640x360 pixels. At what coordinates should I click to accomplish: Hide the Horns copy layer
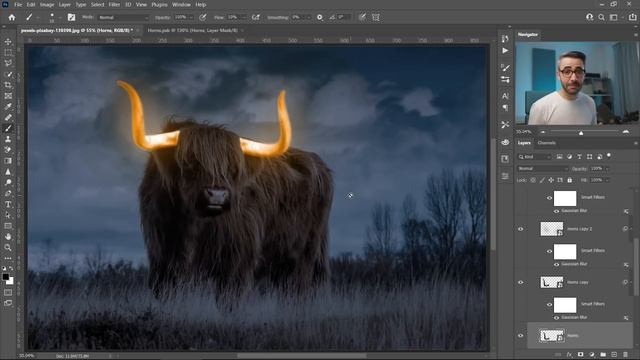pos(520,282)
